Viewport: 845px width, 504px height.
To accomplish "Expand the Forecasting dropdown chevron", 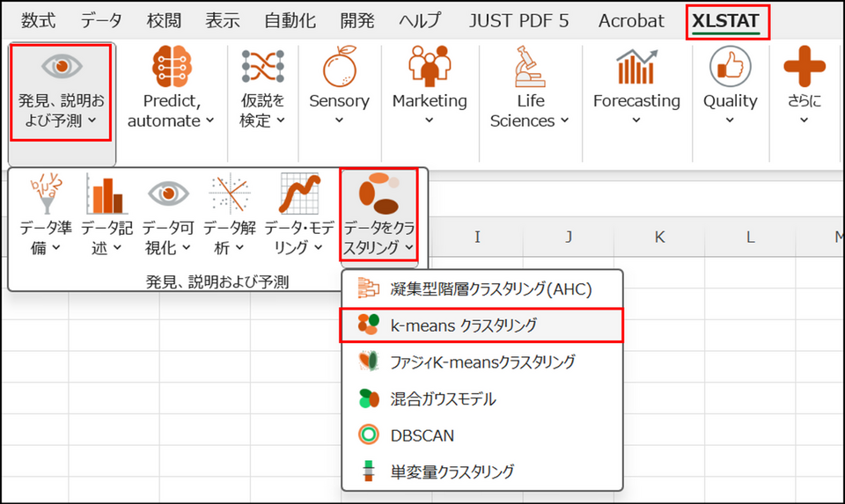I will pos(636,121).
